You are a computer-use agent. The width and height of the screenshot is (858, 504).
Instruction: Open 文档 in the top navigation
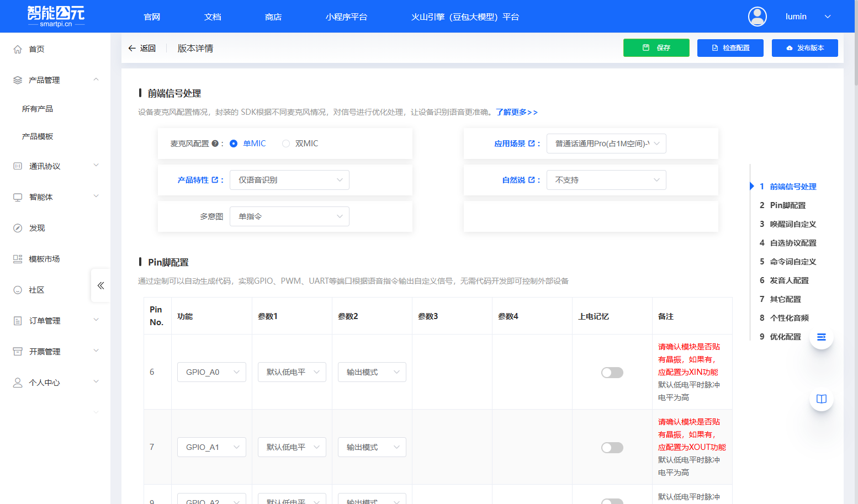click(x=213, y=17)
